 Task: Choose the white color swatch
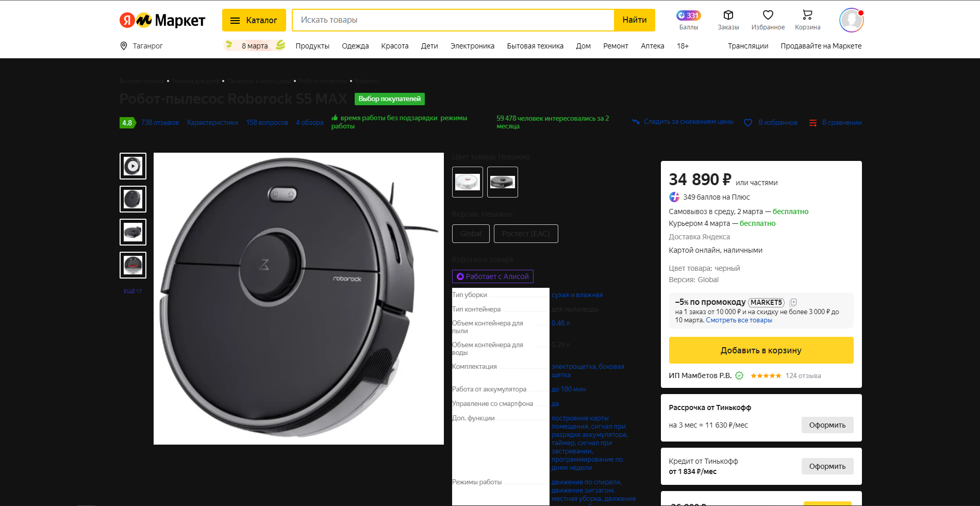[468, 182]
